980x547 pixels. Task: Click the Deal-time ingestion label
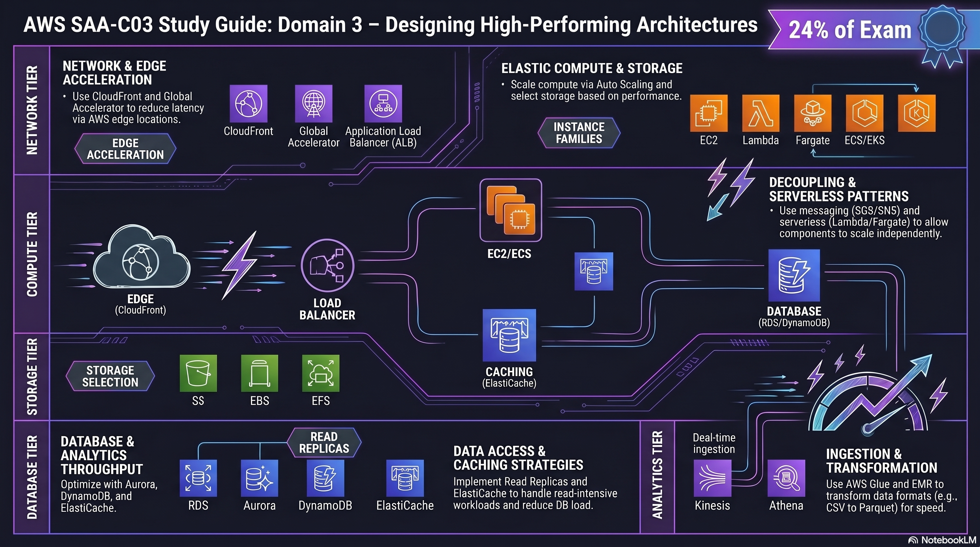tap(714, 443)
